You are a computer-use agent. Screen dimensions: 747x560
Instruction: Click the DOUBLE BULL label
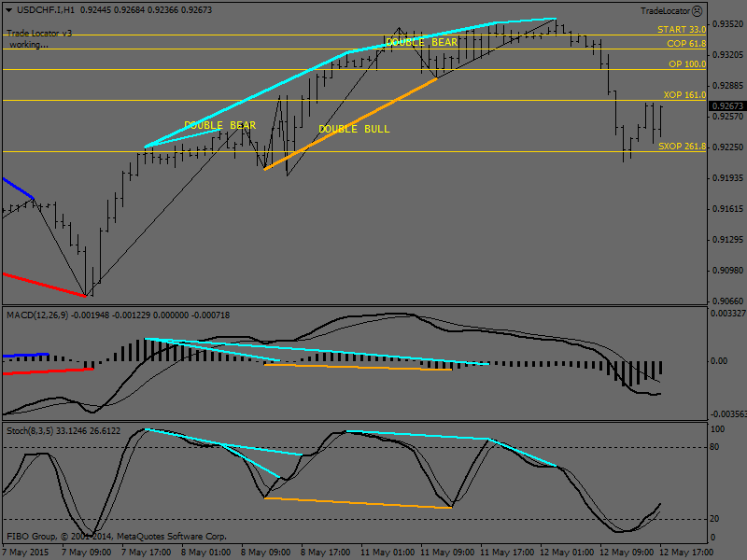[354, 129]
